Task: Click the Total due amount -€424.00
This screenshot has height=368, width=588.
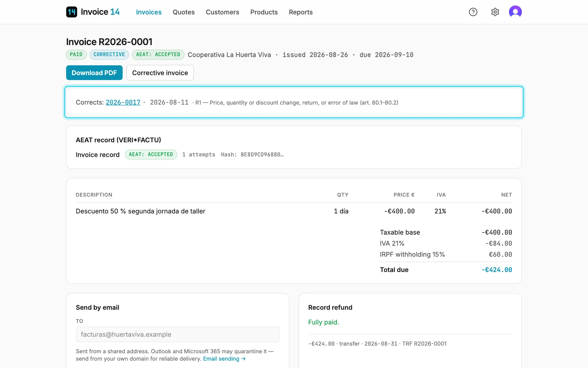Action: click(x=497, y=270)
